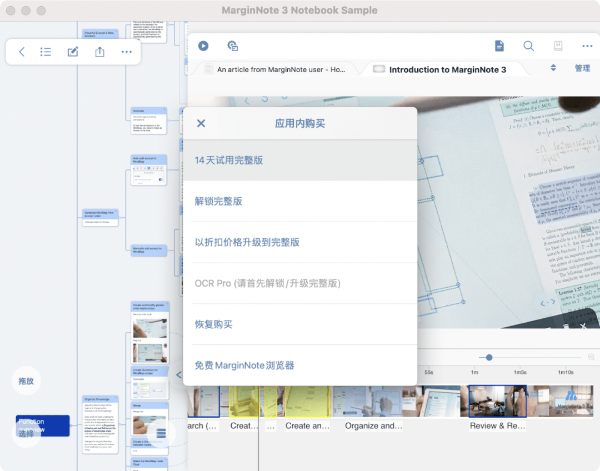600x471 pixels.
Task: Click the 1m5s timeline marker
Action: pos(520,372)
